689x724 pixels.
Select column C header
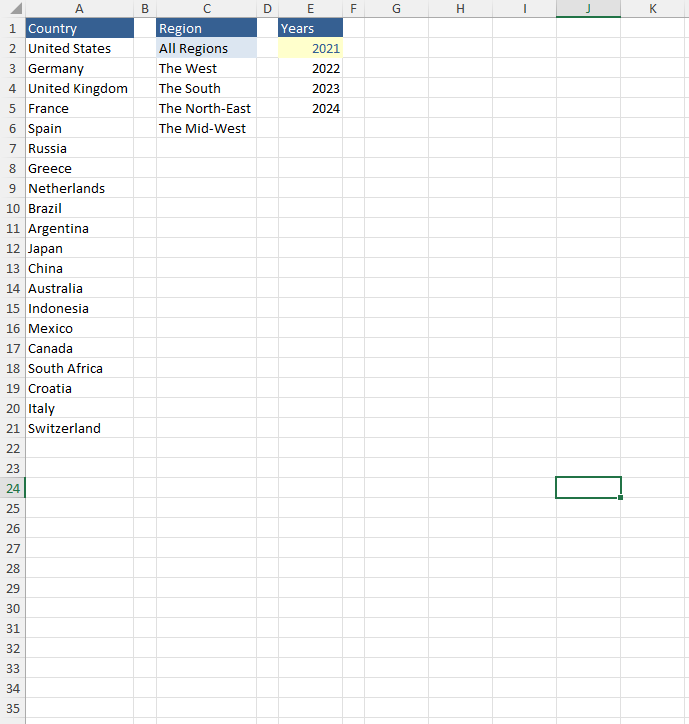pos(206,9)
